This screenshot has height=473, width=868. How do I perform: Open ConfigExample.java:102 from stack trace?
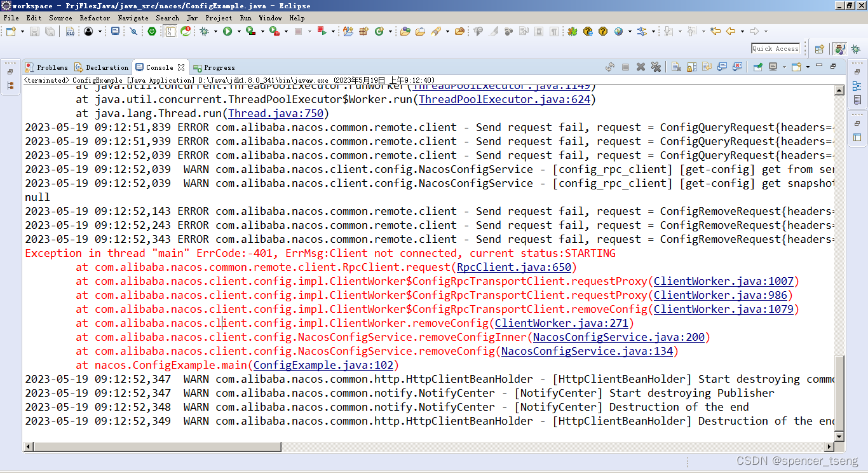(x=325, y=365)
